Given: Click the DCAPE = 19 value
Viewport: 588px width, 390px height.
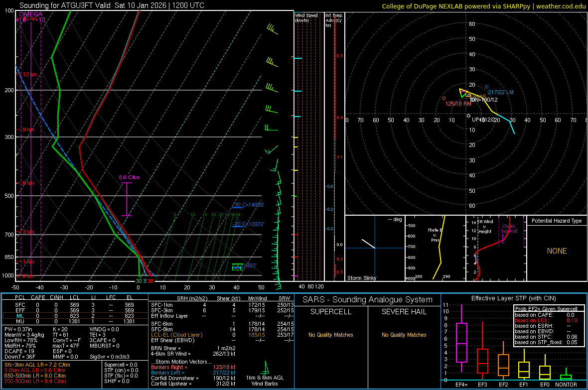Looking at the screenshot, I should tap(19, 351).
